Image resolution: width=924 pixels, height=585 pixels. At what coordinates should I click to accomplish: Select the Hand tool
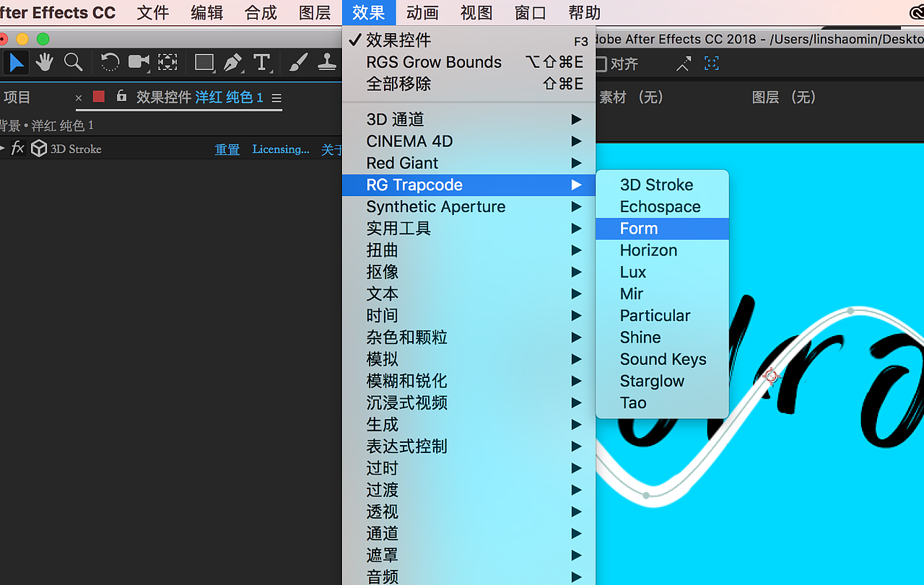coord(45,63)
